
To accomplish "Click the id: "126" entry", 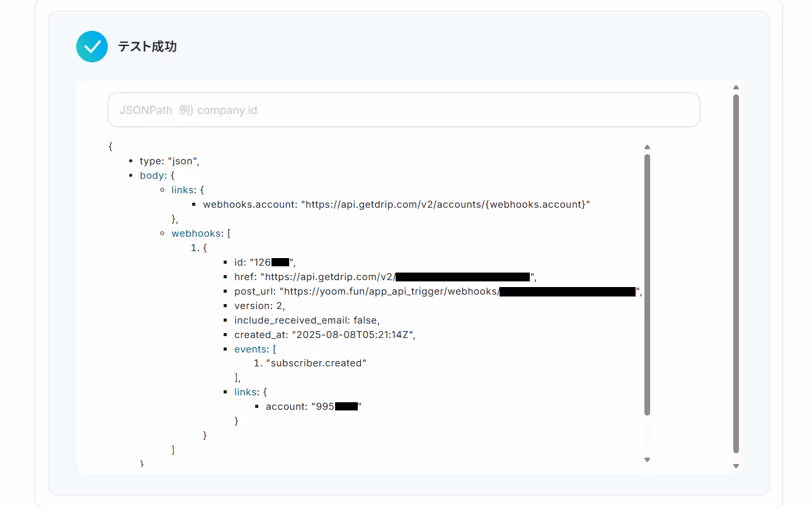I will (x=265, y=262).
